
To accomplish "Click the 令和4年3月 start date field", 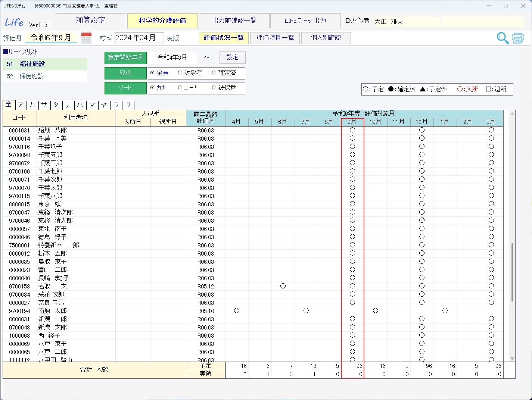I will click(172, 57).
